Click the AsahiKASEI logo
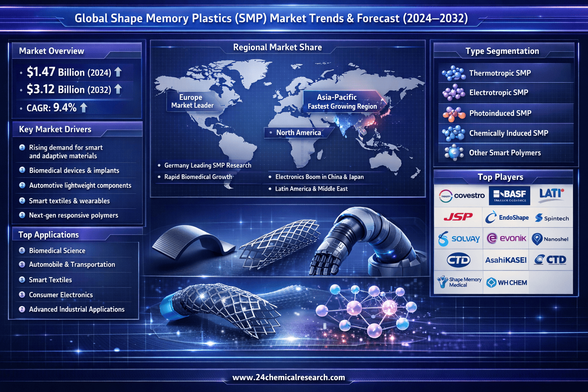This screenshot has height=392, width=588. tap(506, 260)
